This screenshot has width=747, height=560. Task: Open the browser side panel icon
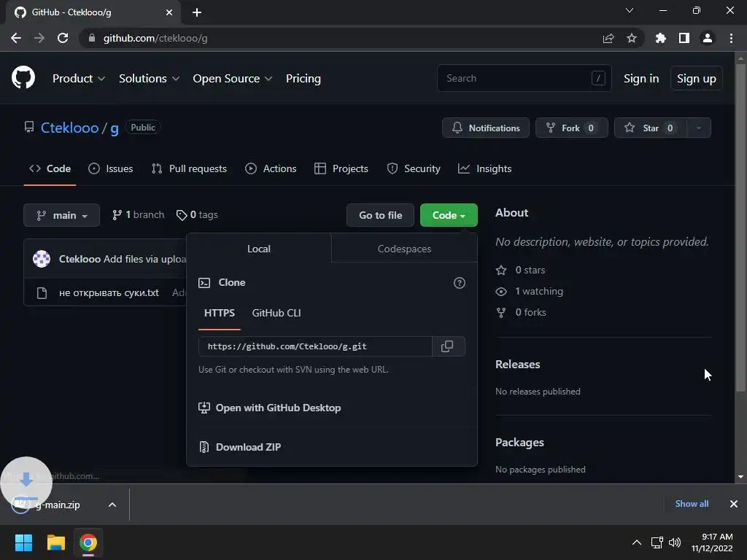(684, 38)
